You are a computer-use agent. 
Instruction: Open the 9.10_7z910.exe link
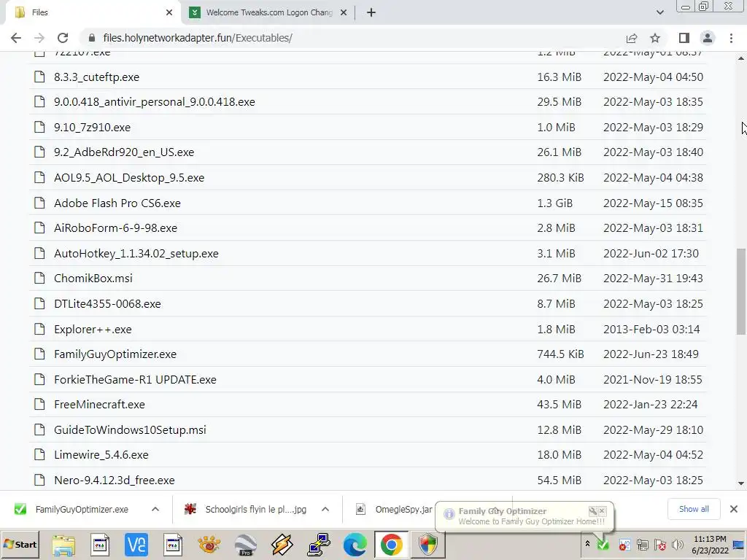coord(92,128)
